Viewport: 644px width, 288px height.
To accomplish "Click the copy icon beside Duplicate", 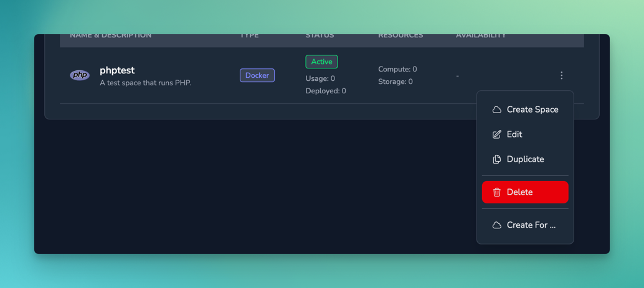I will 496,159.
